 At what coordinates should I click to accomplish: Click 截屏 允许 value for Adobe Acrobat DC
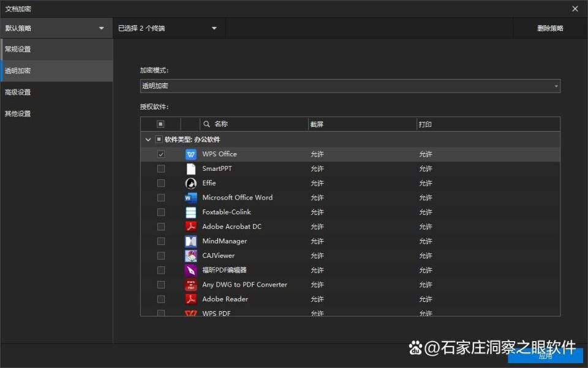pos(317,227)
